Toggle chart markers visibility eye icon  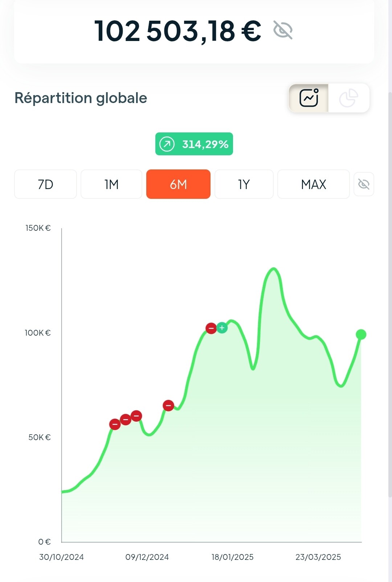point(364,184)
